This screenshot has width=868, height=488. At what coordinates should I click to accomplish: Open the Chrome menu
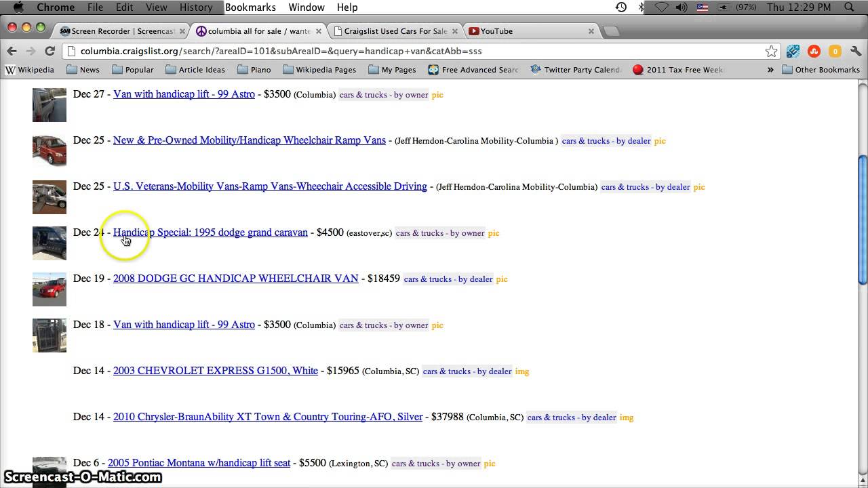pyautogui.click(x=56, y=7)
